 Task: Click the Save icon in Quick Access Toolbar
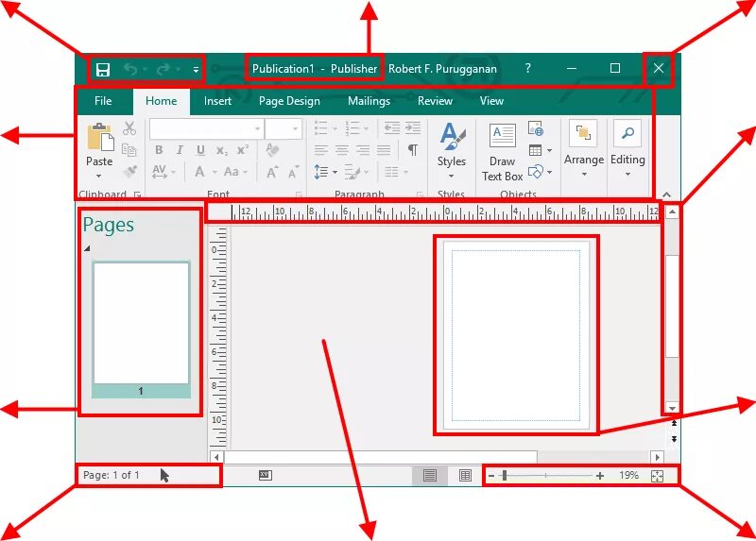tap(103, 70)
